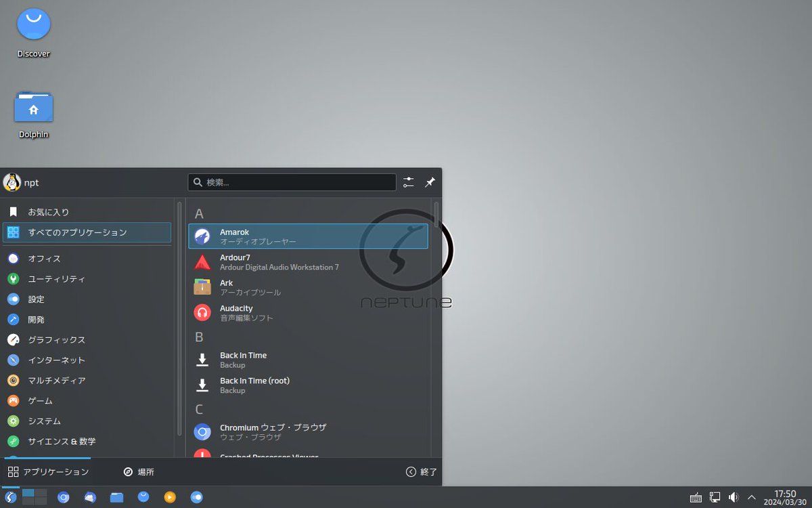Open the マルチメディア category

point(87,381)
